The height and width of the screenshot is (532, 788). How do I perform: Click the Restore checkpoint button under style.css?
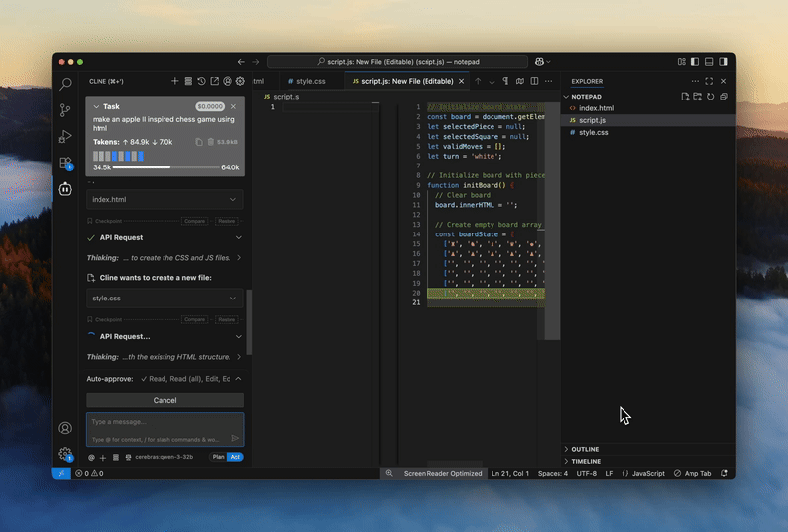click(227, 319)
